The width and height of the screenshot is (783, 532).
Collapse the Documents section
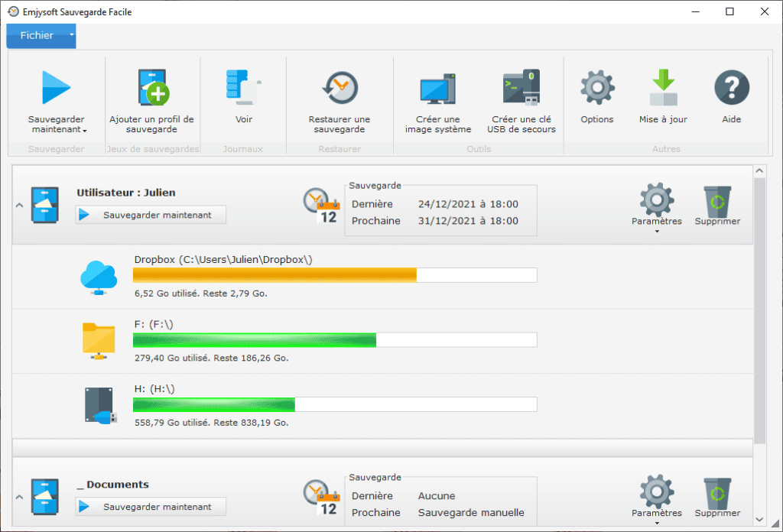click(19, 497)
